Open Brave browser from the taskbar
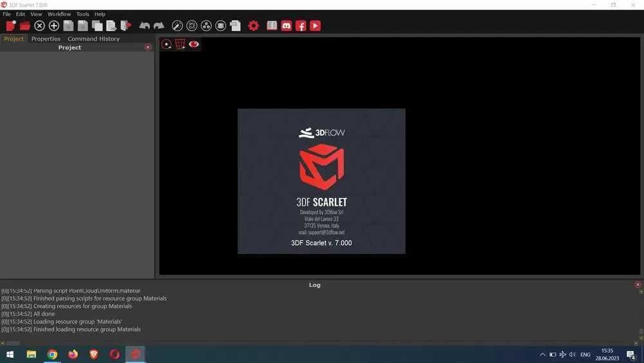The width and height of the screenshot is (644, 363). 93,355
